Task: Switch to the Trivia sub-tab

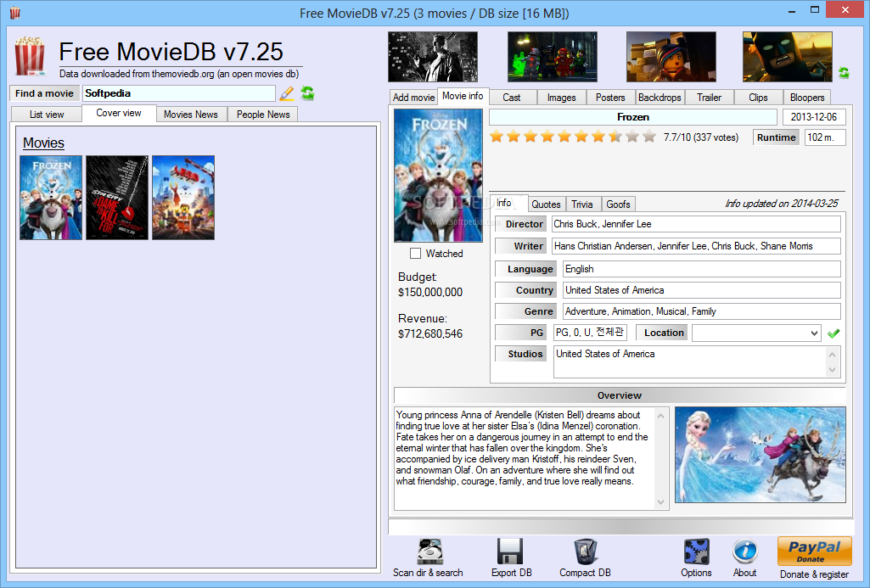Action: [x=582, y=204]
